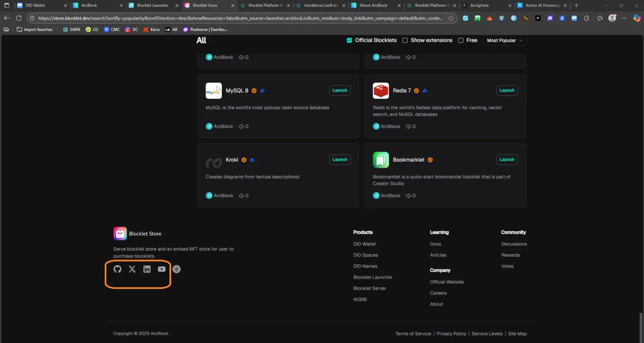Switch to the DID Wallet tab
Viewport: 644px width, 343px height.
42,5
